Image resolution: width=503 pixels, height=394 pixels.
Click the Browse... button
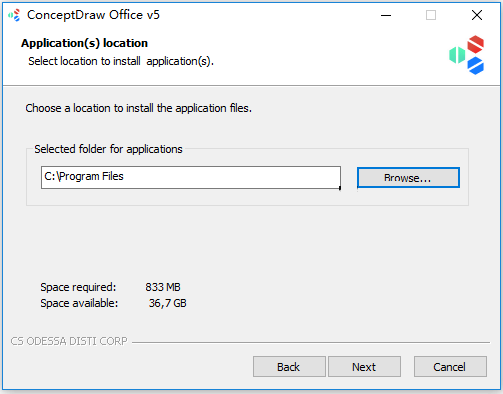(x=408, y=178)
